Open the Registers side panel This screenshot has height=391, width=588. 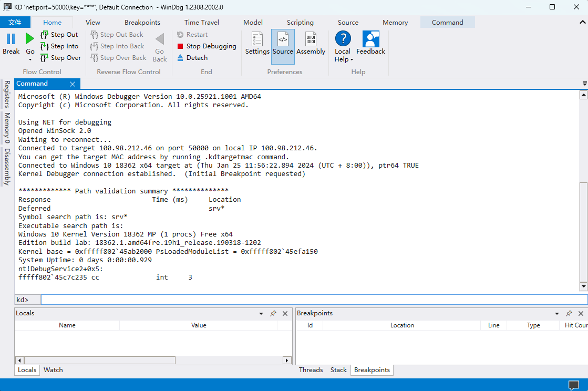point(7,94)
